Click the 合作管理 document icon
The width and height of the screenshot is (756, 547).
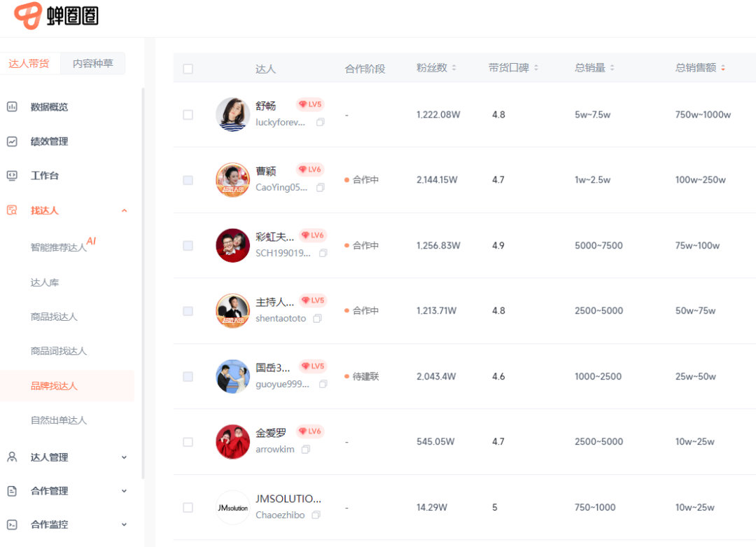tap(12, 491)
